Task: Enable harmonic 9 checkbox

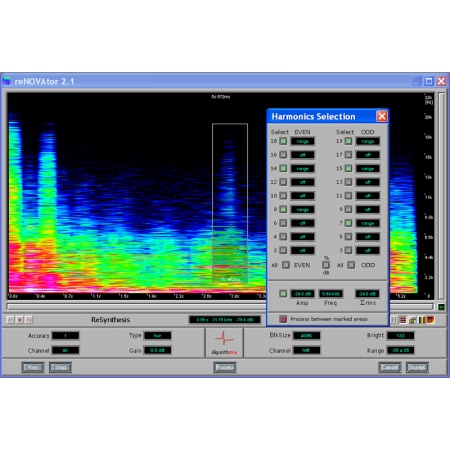Action: click(x=348, y=209)
